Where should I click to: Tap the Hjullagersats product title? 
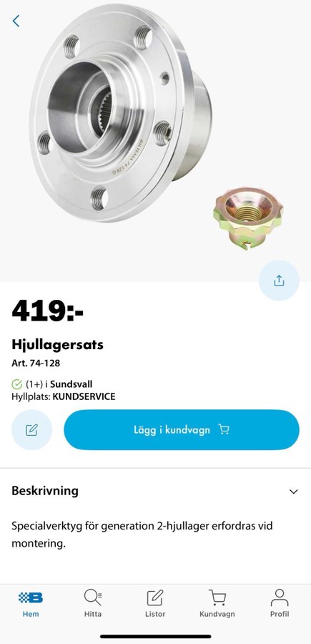pos(57,345)
